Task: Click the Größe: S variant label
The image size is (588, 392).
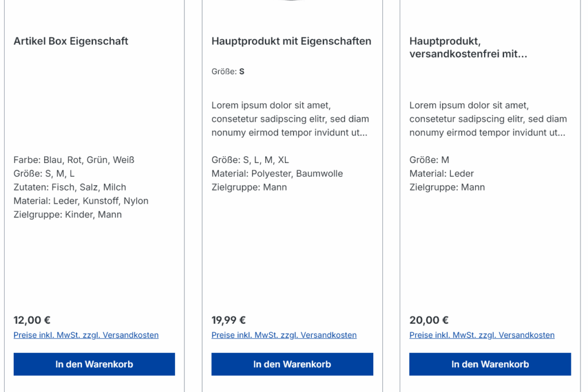Action: tap(228, 71)
